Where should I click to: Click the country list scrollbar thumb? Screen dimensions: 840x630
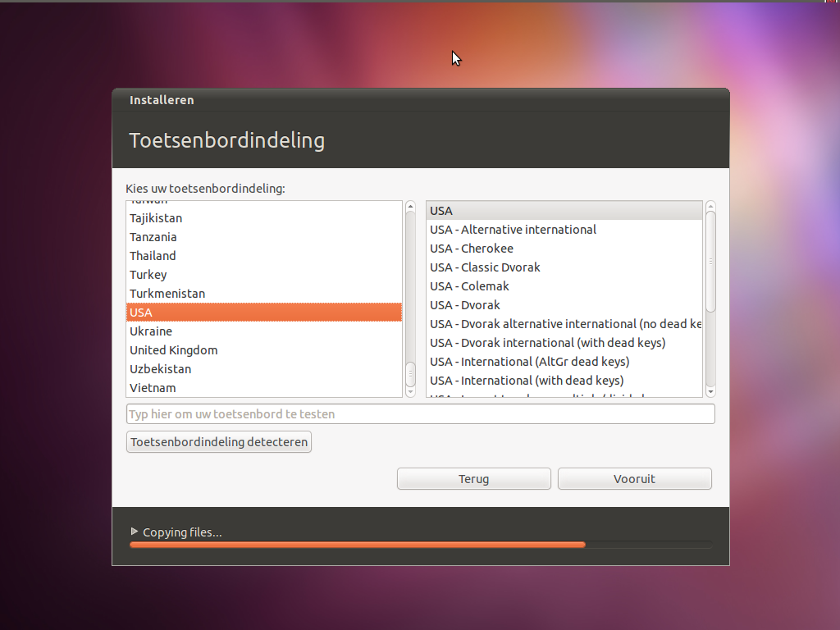[x=410, y=374]
